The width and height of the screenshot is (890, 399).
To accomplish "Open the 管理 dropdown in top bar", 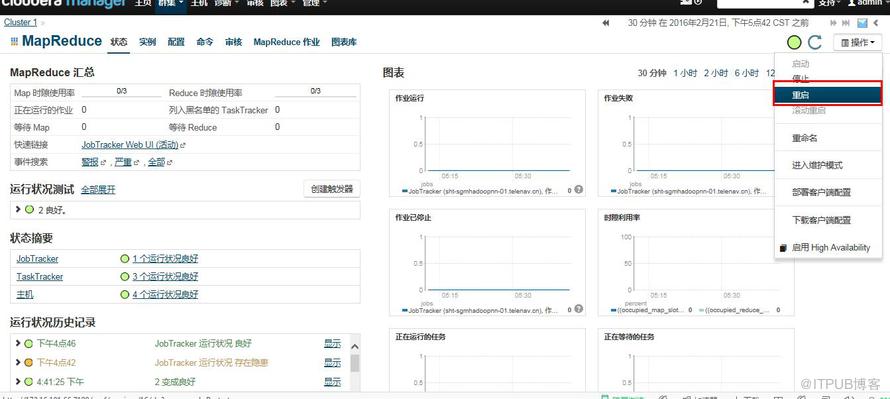I will coord(314,3).
